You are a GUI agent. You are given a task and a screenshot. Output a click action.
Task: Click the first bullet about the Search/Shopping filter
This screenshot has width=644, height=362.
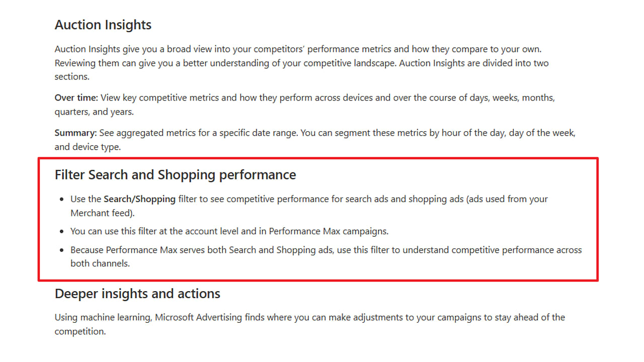(309, 206)
